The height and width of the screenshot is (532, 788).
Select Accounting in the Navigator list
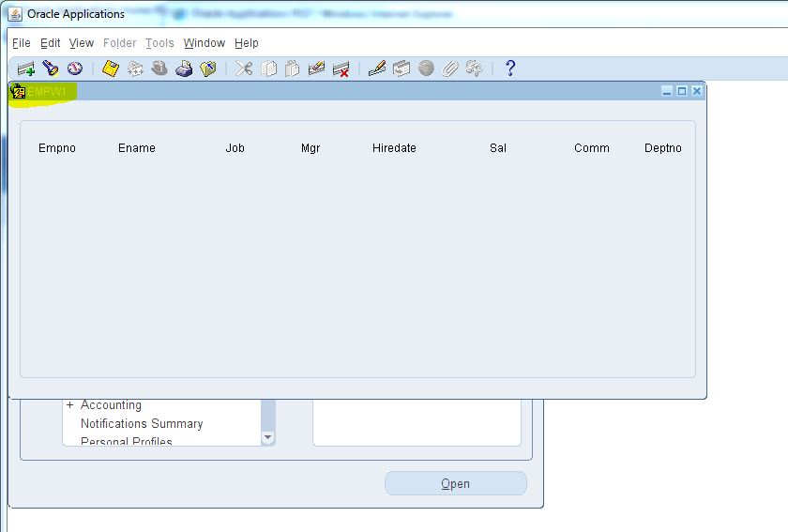[111, 404]
